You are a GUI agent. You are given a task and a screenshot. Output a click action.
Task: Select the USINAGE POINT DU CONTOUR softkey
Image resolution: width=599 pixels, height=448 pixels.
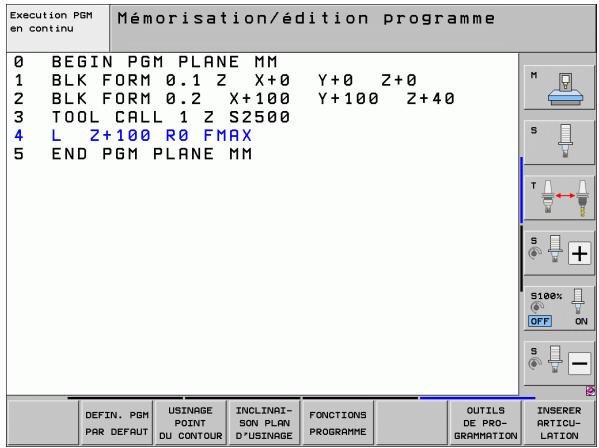(190, 423)
